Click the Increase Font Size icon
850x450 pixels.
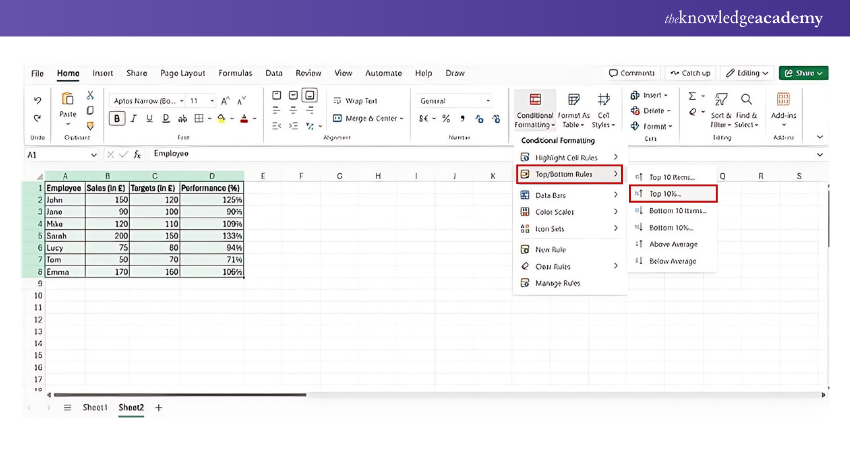click(x=227, y=101)
